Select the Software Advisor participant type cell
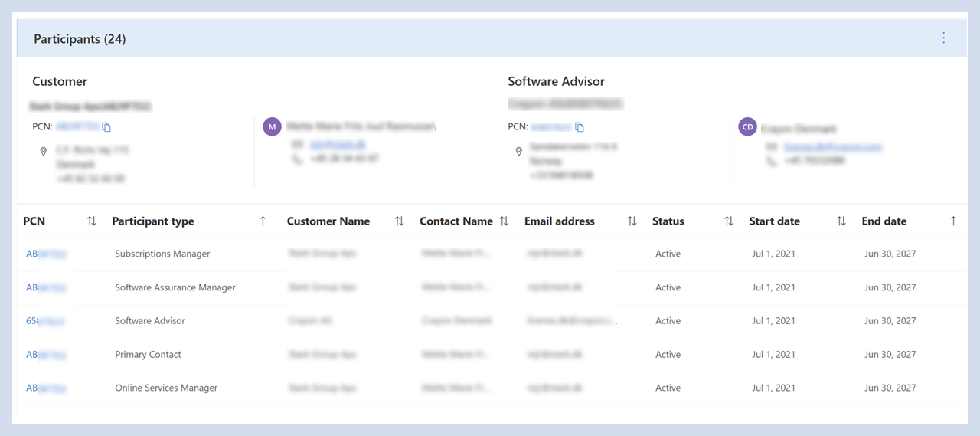 150,321
